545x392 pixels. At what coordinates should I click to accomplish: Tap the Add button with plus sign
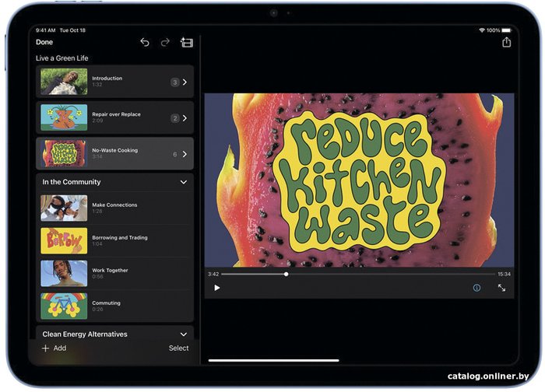54,348
